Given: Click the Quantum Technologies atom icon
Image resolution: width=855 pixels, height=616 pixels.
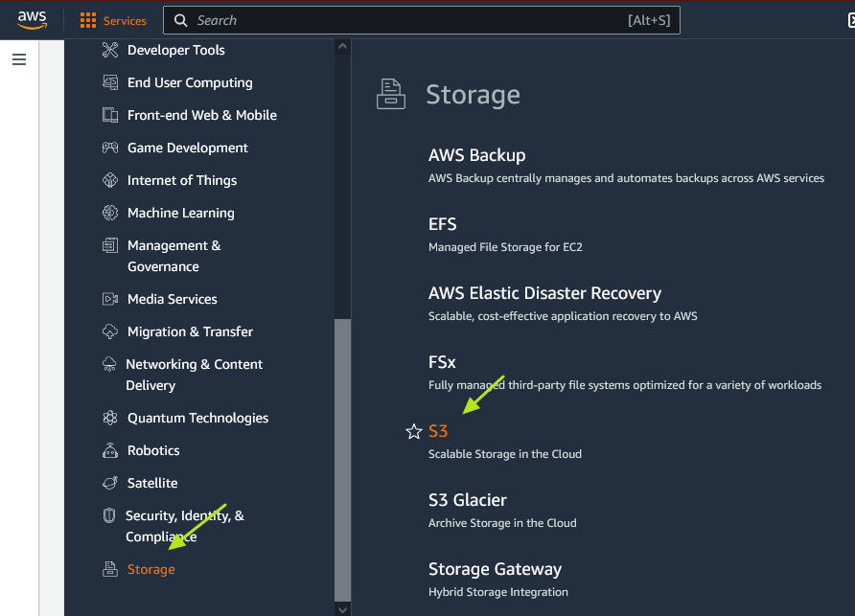Looking at the screenshot, I should (x=110, y=418).
